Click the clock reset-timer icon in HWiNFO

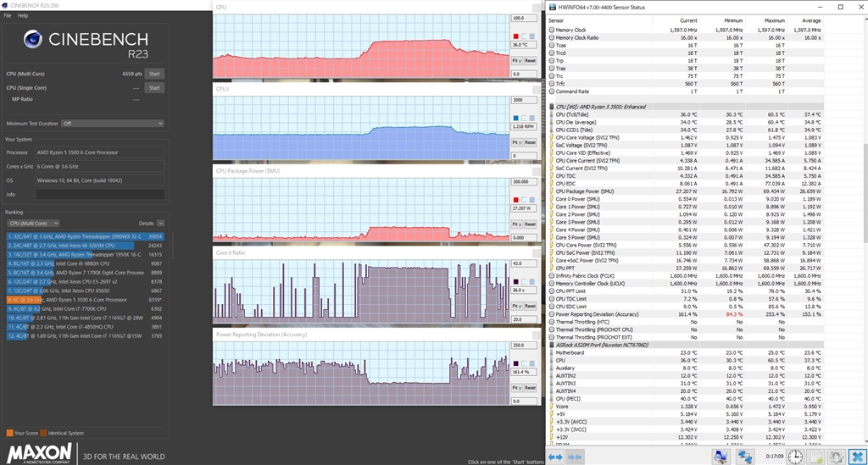point(795,457)
